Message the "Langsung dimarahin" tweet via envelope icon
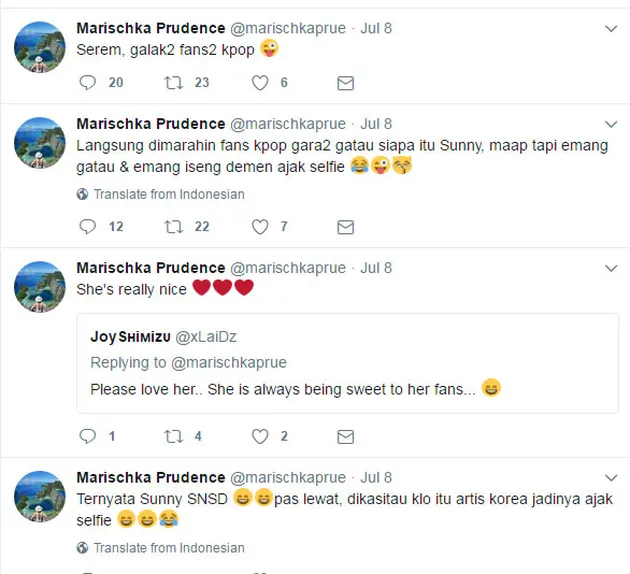 tap(345, 227)
